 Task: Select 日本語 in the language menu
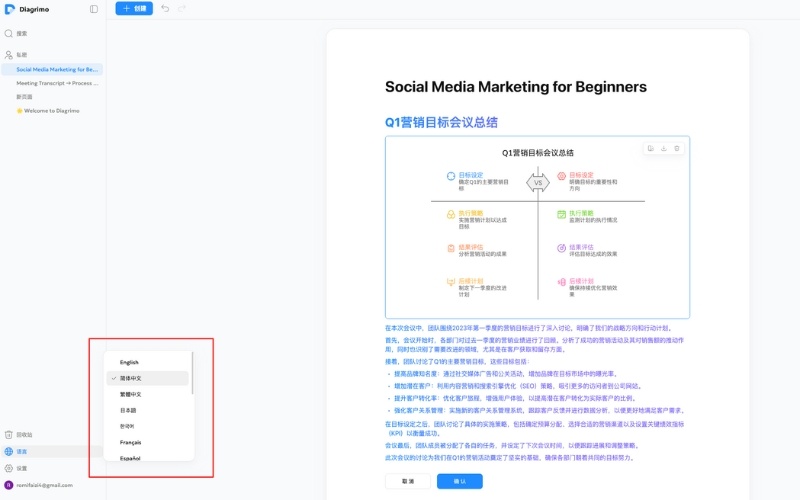pyautogui.click(x=147, y=410)
